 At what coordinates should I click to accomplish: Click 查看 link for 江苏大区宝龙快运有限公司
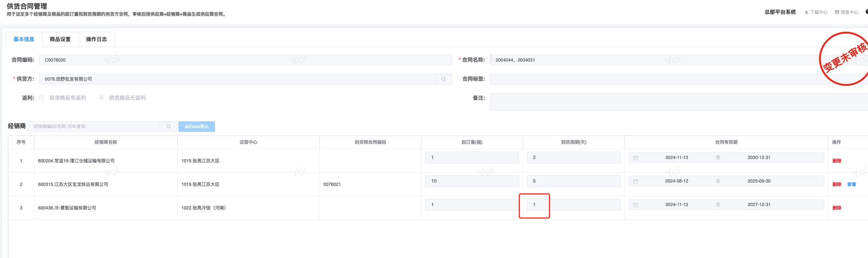tap(852, 184)
